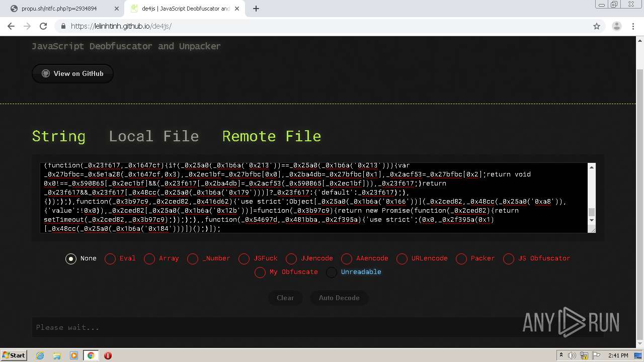Open the media player taskbar icon
This screenshot has height=362, width=644.
[x=74, y=355]
